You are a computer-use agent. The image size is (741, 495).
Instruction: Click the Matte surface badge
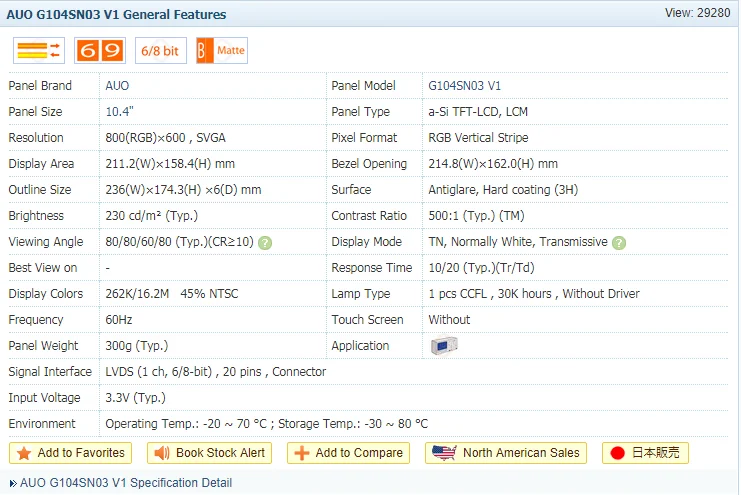[222, 51]
